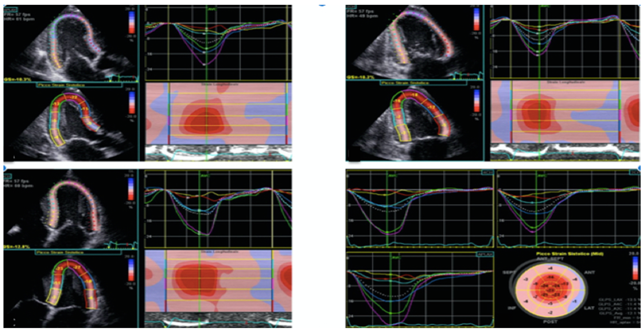
Task: Click the Picco Strain Sistolico box in bottom-left panel
Action: pos(78,252)
